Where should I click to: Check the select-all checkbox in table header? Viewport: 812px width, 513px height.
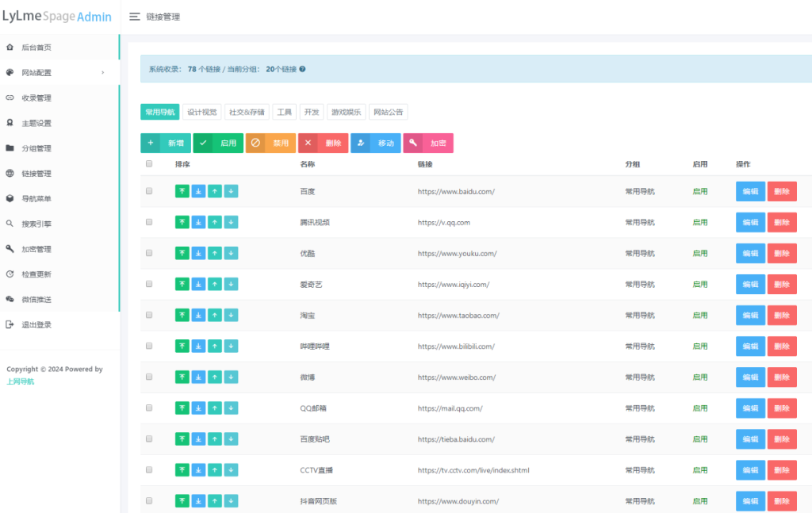(149, 164)
